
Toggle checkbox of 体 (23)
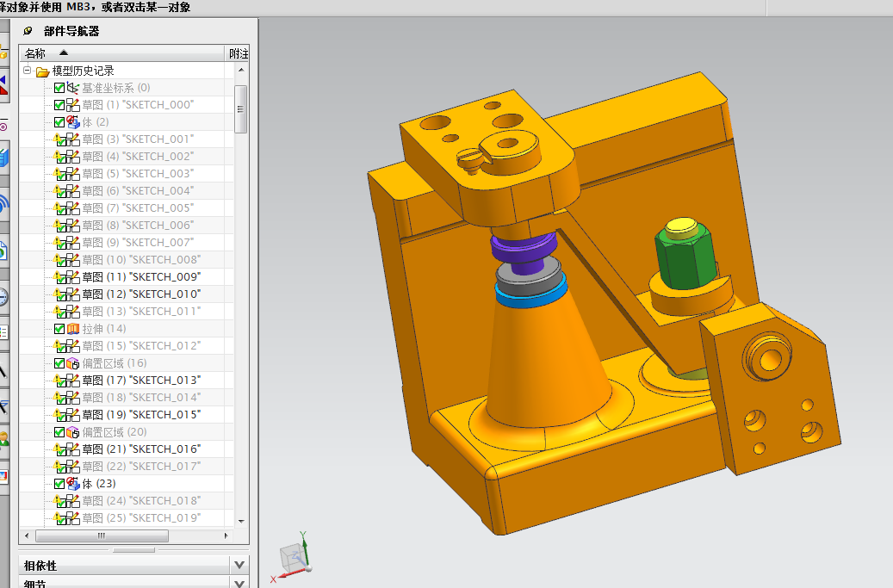pyautogui.click(x=59, y=484)
